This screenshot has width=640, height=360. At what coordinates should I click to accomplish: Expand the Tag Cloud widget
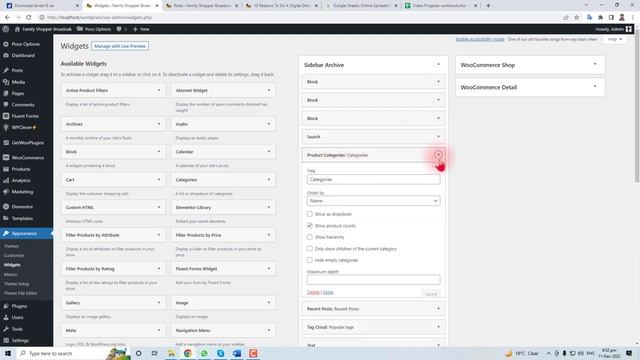pos(438,327)
